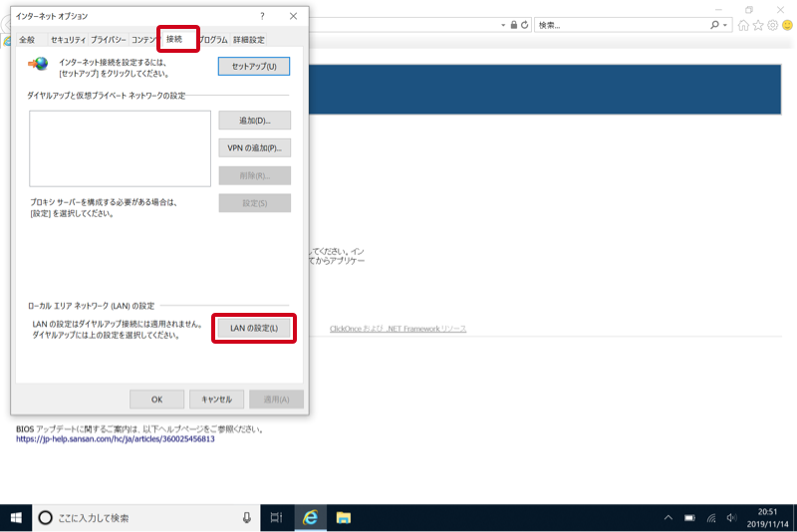Click the VPN の追加(P)... button

[255, 147]
